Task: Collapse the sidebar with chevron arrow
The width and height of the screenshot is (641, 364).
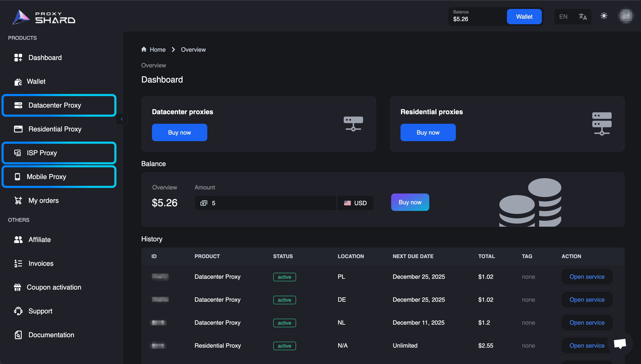Action: 122,119
